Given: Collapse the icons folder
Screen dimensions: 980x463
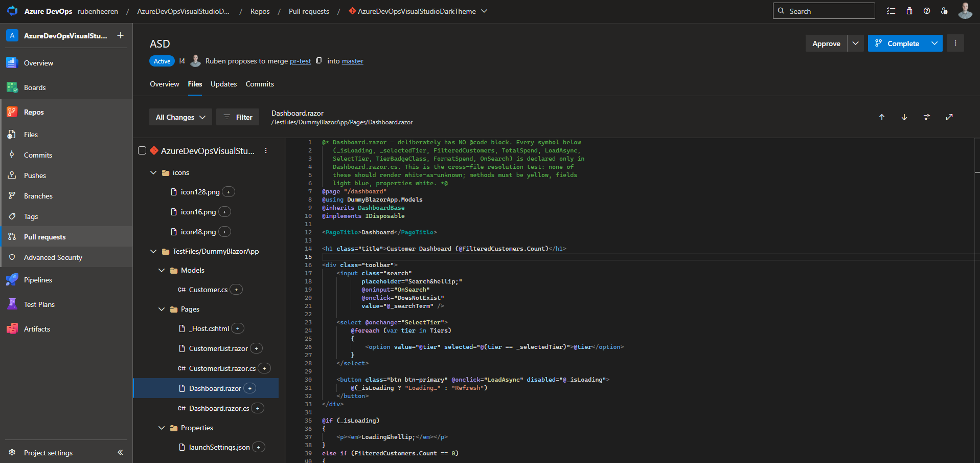Looking at the screenshot, I should pos(153,172).
